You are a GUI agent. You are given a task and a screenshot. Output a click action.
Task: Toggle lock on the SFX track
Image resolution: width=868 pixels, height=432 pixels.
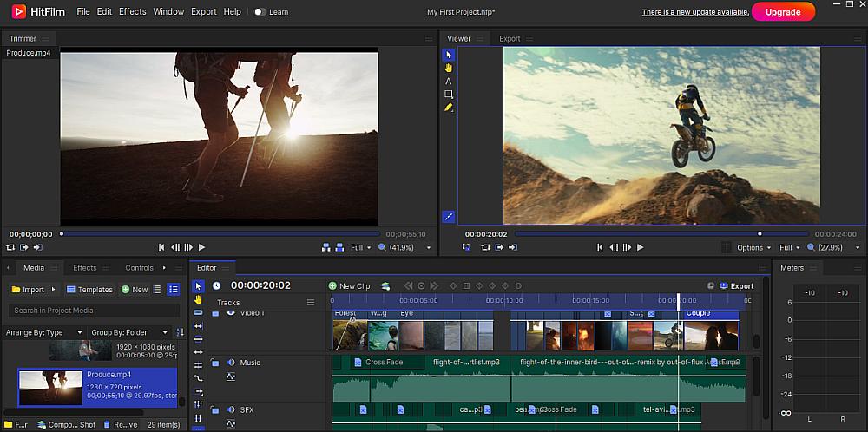(214, 409)
